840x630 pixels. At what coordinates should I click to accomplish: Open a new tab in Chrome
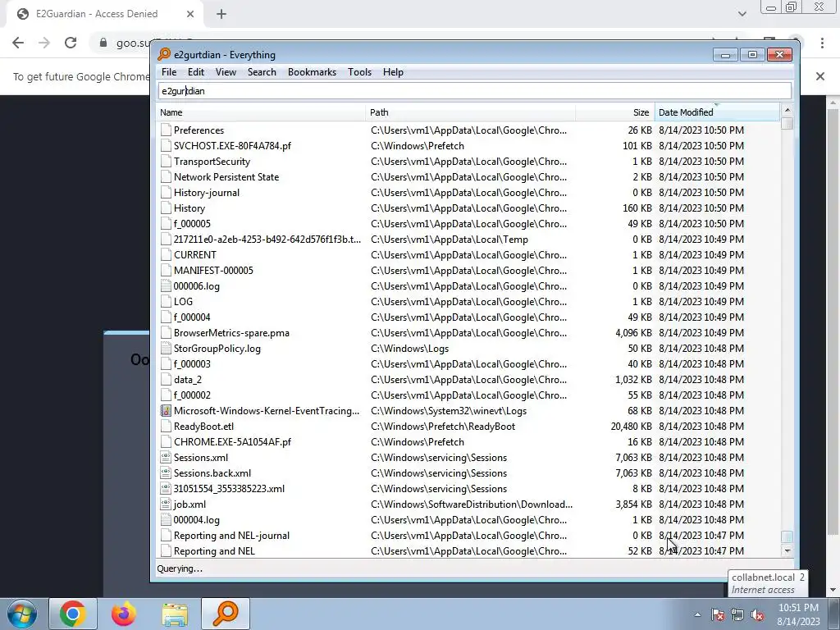pyautogui.click(x=221, y=14)
